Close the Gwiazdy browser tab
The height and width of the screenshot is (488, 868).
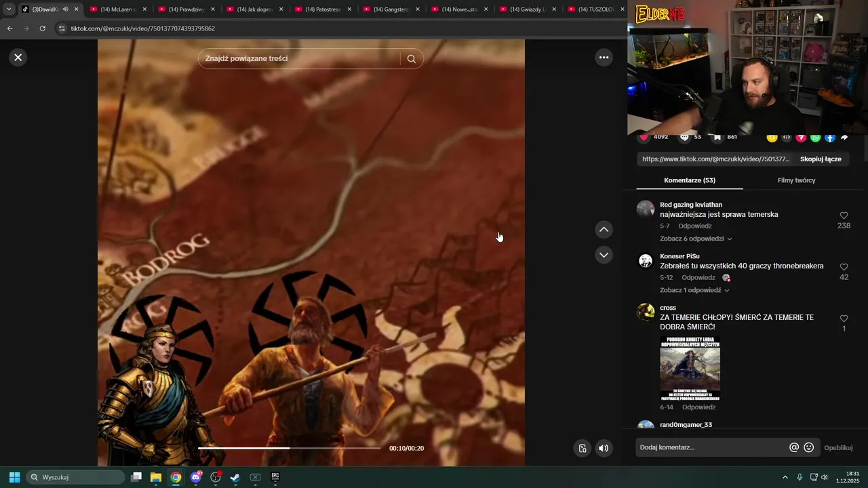point(554,9)
